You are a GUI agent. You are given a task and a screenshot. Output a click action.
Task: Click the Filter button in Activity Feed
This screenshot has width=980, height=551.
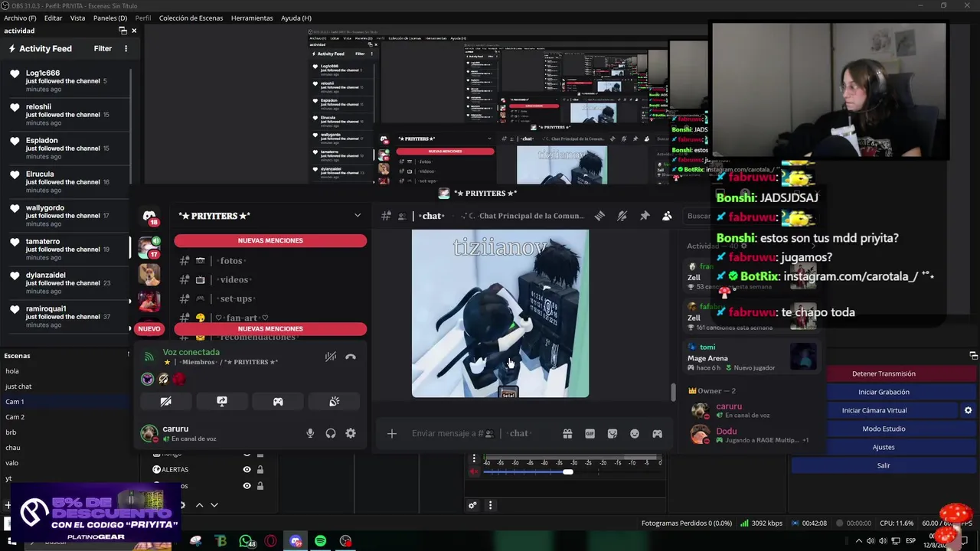coord(103,48)
